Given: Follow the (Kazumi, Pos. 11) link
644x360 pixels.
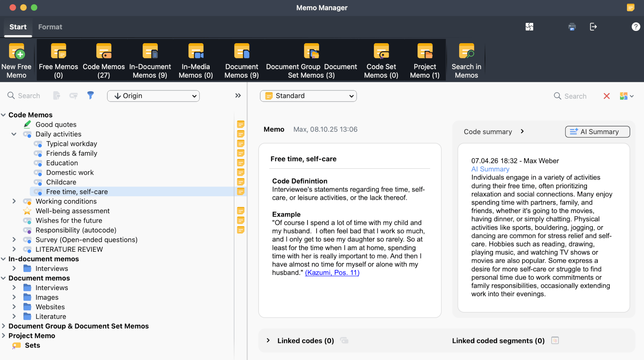Looking at the screenshot, I should (x=332, y=272).
